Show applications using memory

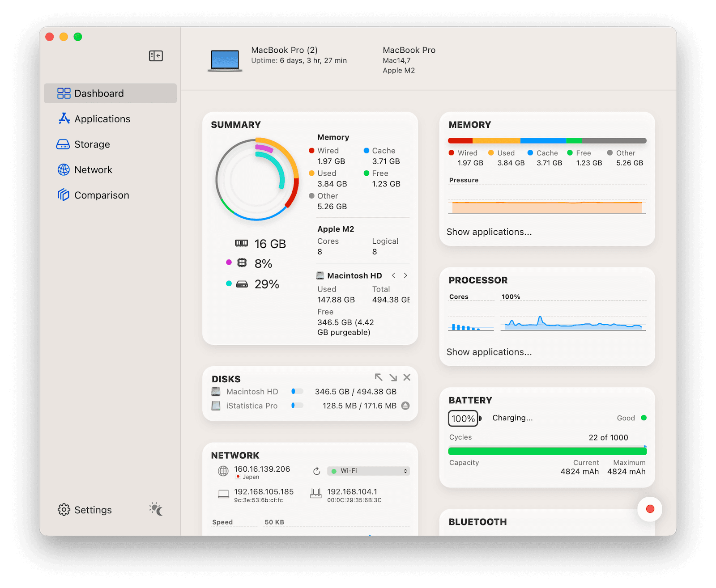point(489,232)
